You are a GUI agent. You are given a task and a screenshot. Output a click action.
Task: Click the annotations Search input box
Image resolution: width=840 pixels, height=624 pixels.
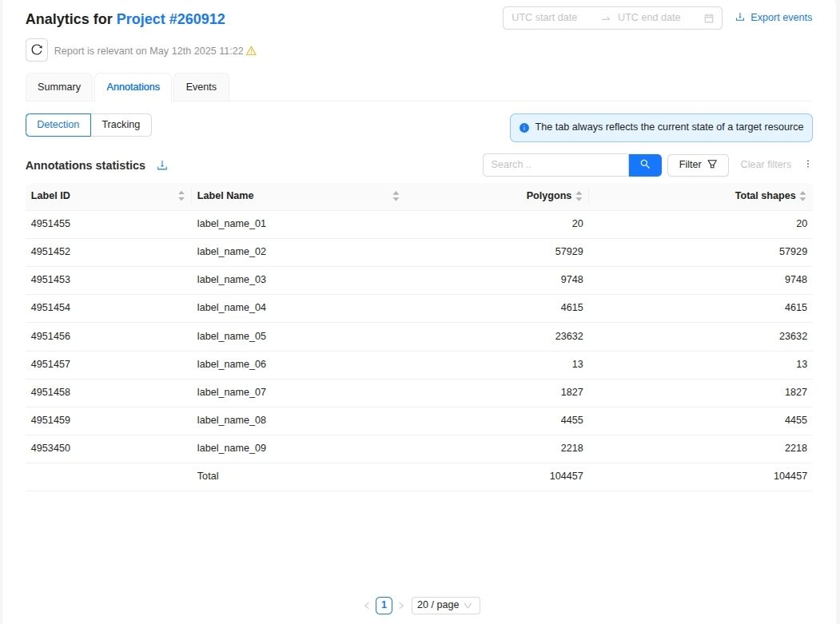[555, 165]
